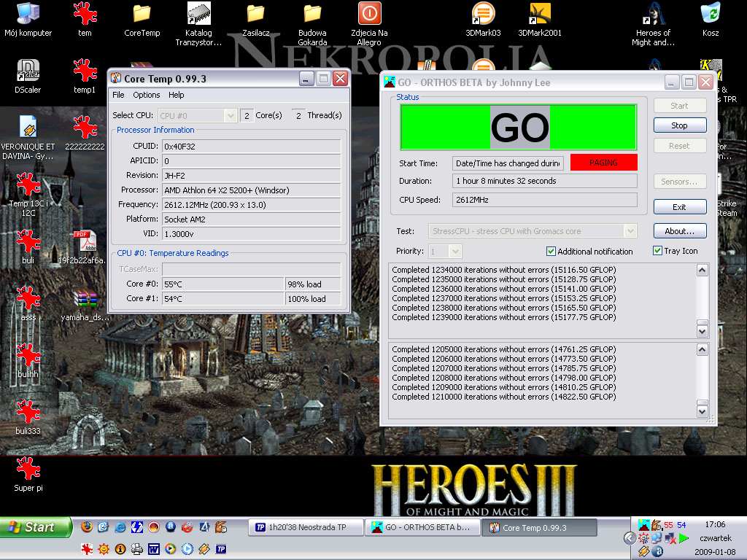The height and width of the screenshot is (560, 747).
Task: Open the Help menu in Core Temp
Action: point(177,95)
